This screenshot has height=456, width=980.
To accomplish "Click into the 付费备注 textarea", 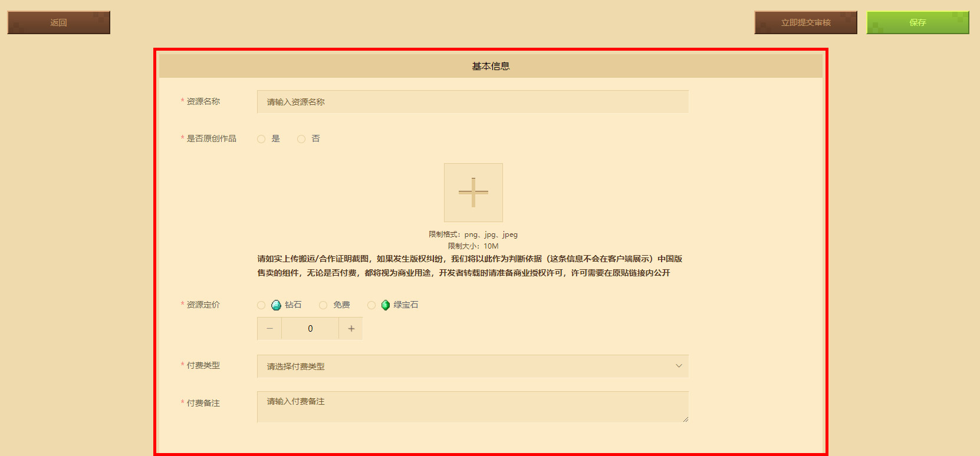I will (473, 407).
